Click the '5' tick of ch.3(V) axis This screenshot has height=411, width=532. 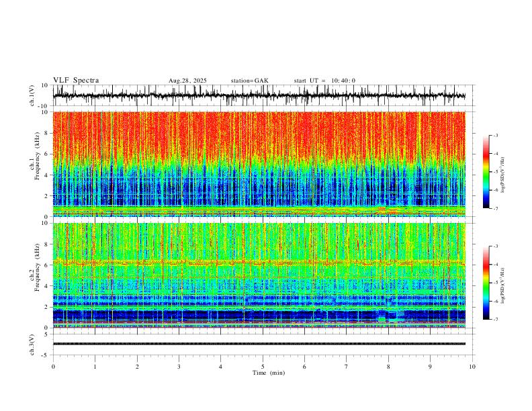[x=47, y=334]
